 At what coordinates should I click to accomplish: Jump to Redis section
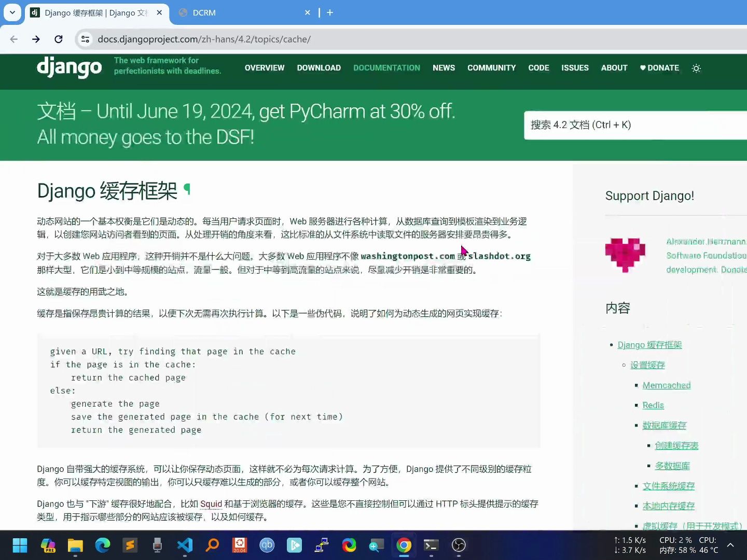(653, 405)
